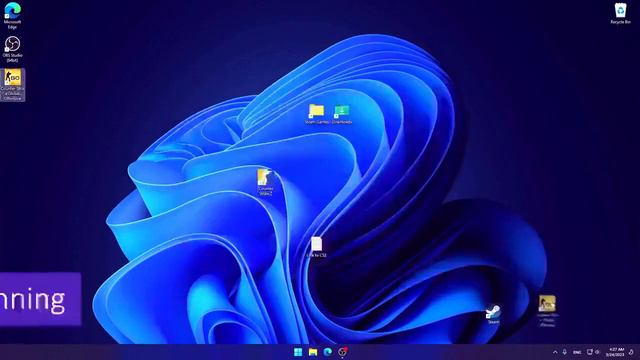Open the Microsoft Edge desktop shortcut
The width and height of the screenshot is (640, 360).
pos(12,15)
